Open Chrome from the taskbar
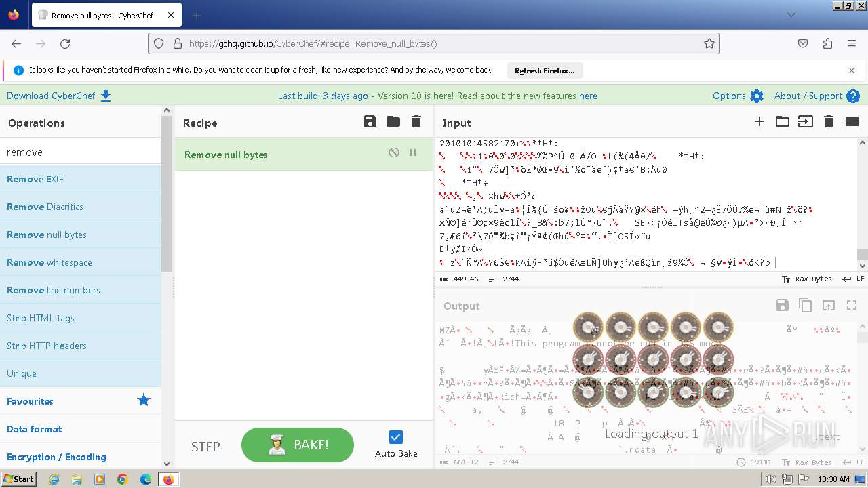Viewport: 868px width, 488px height. (123, 479)
